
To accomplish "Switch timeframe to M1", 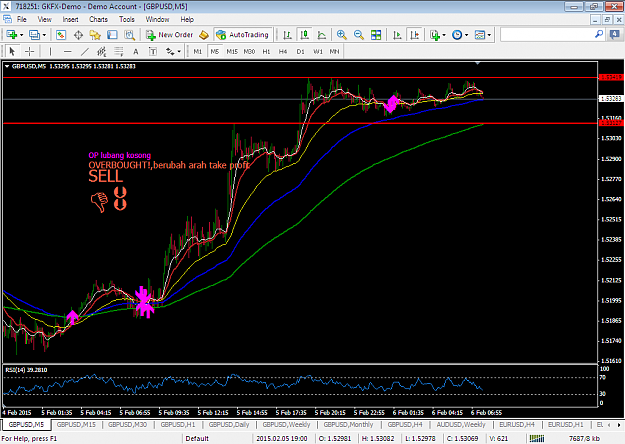I will click(x=198, y=51).
